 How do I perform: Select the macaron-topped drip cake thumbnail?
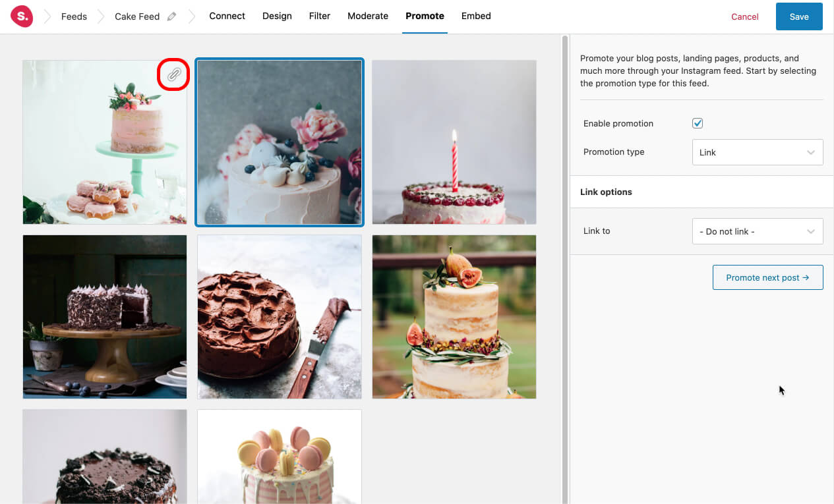[280, 457]
